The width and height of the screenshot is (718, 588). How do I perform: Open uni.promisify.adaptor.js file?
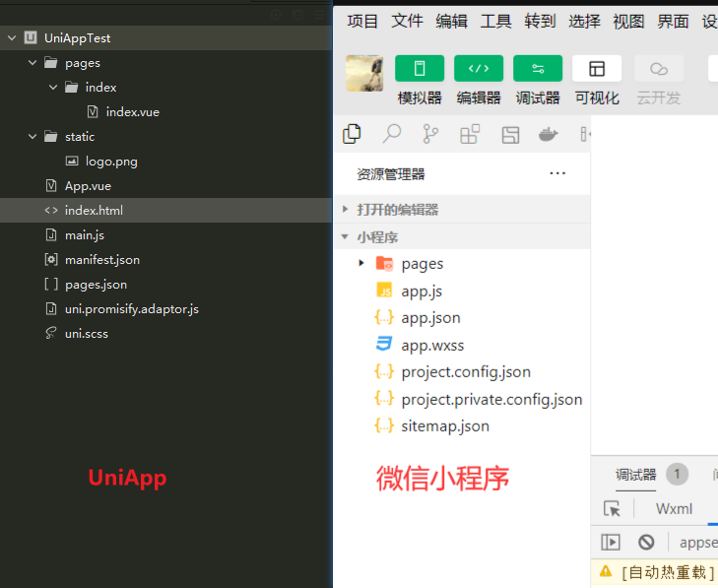point(131,309)
